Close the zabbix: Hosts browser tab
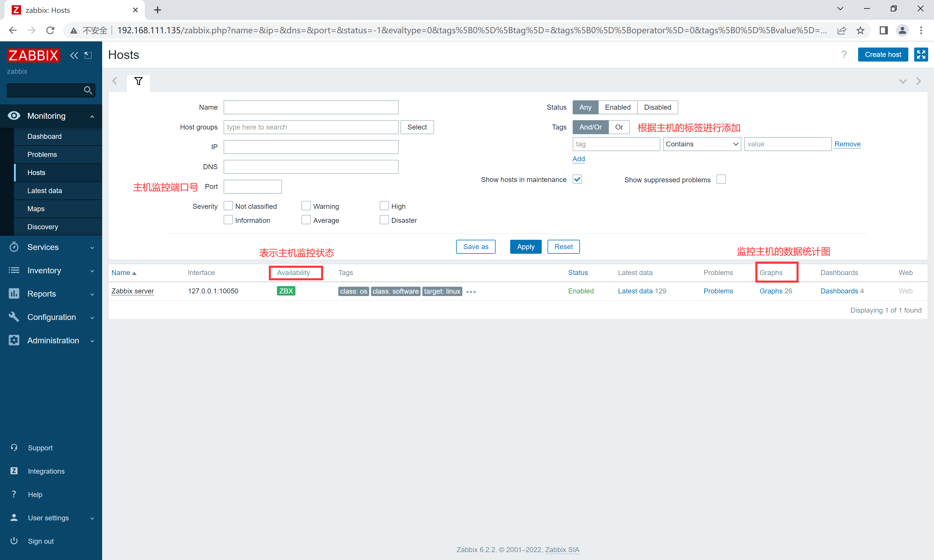This screenshot has height=560, width=934. click(x=135, y=10)
